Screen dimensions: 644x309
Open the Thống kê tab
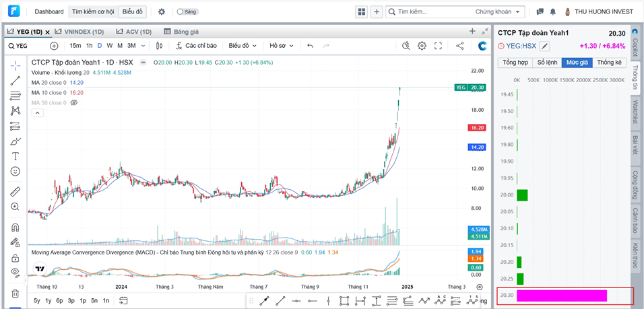tap(610, 63)
